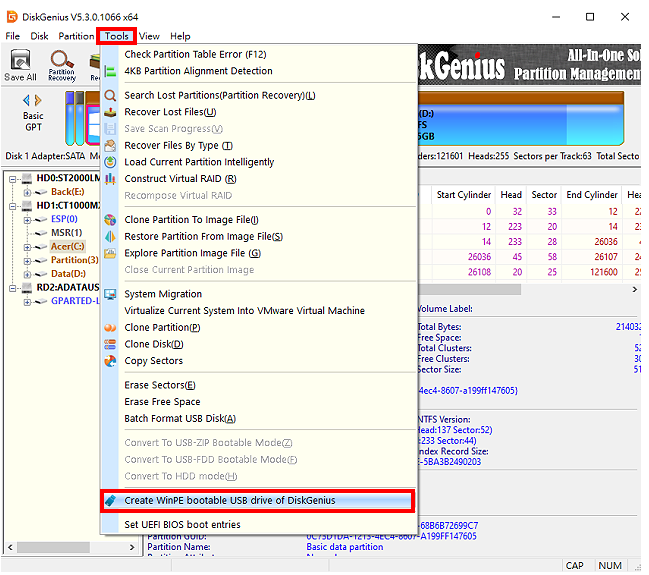Image resolution: width=649 pixels, height=575 pixels.
Task: Collapse the HD1:CT1000M disk node
Action: tap(13, 206)
